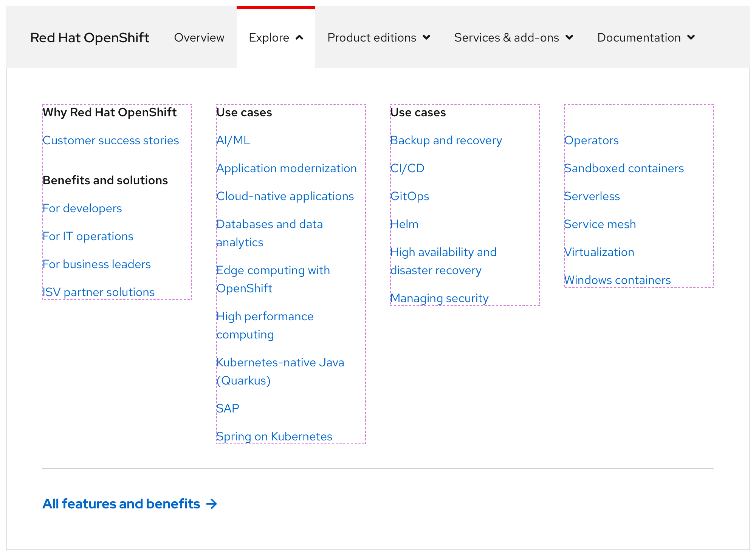756x556 pixels.
Task: Open Backup and recovery
Action: pos(446,140)
